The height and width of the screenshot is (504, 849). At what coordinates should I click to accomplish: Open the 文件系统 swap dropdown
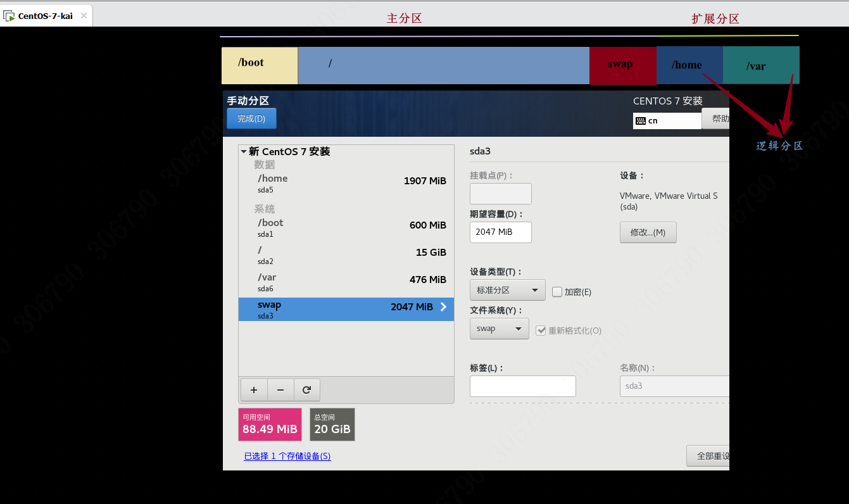pyautogui.click(x=499, y=328)
